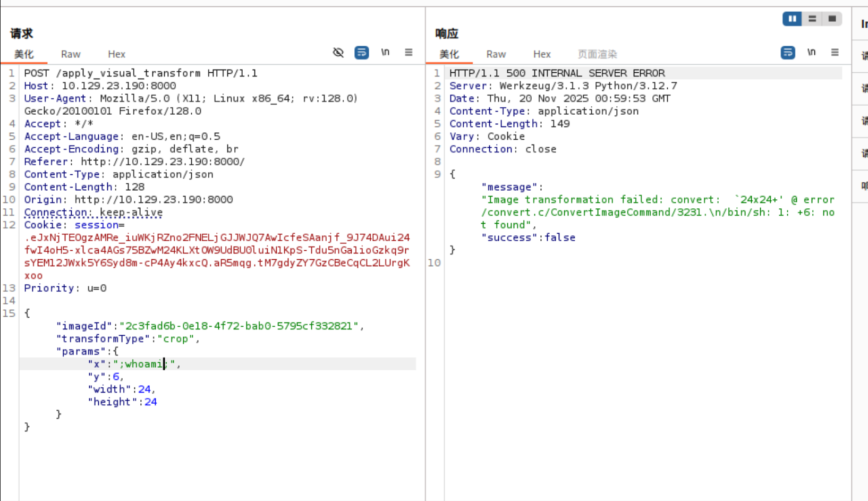Toggle word wrap icon in response panel

tap(788, 53)
